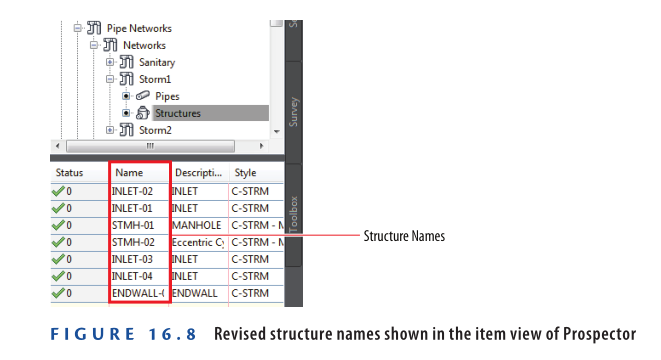Screen dimensions: 661x360
Task: Select the Sanitary network icon
Action: (x=126, y=62)
